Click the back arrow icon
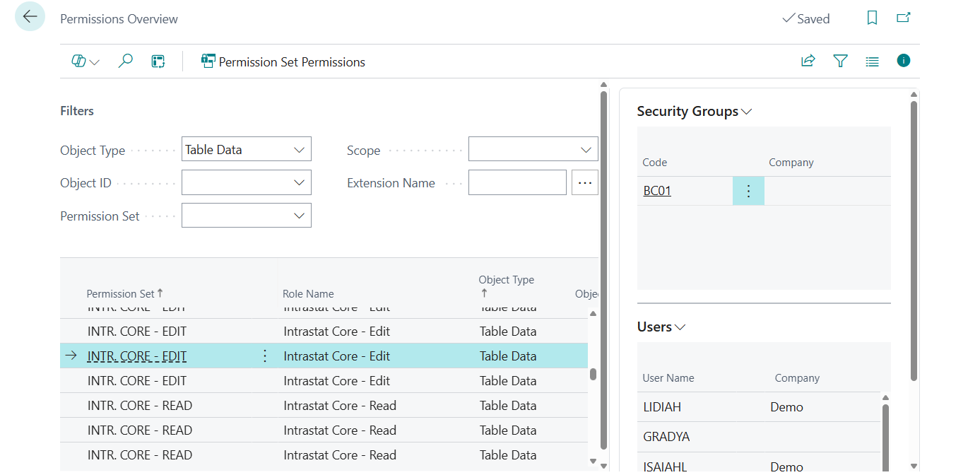This screenshot has height=475, width=980. click(x=29, y=16)
